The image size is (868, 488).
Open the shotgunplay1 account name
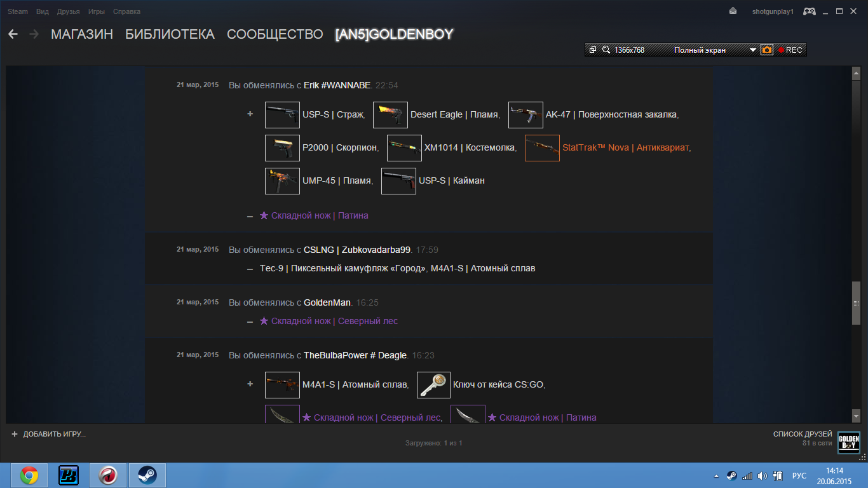click(773, 11)
